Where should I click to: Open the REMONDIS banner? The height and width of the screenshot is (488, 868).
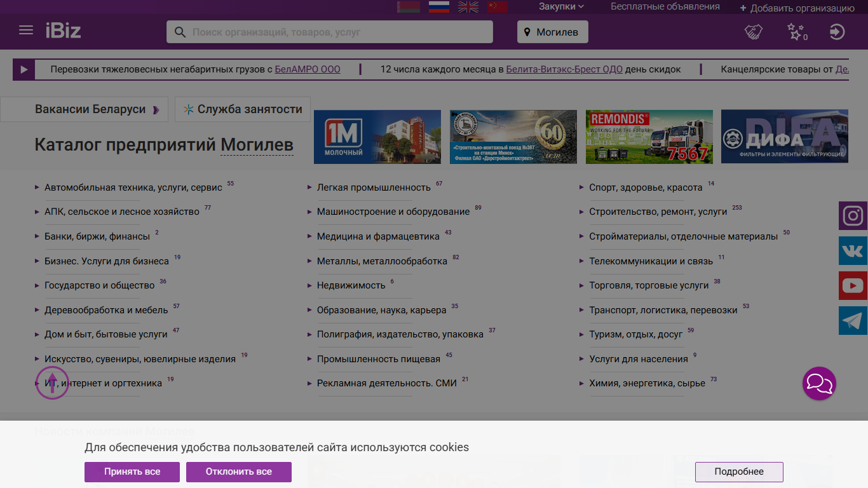(649, 137)
